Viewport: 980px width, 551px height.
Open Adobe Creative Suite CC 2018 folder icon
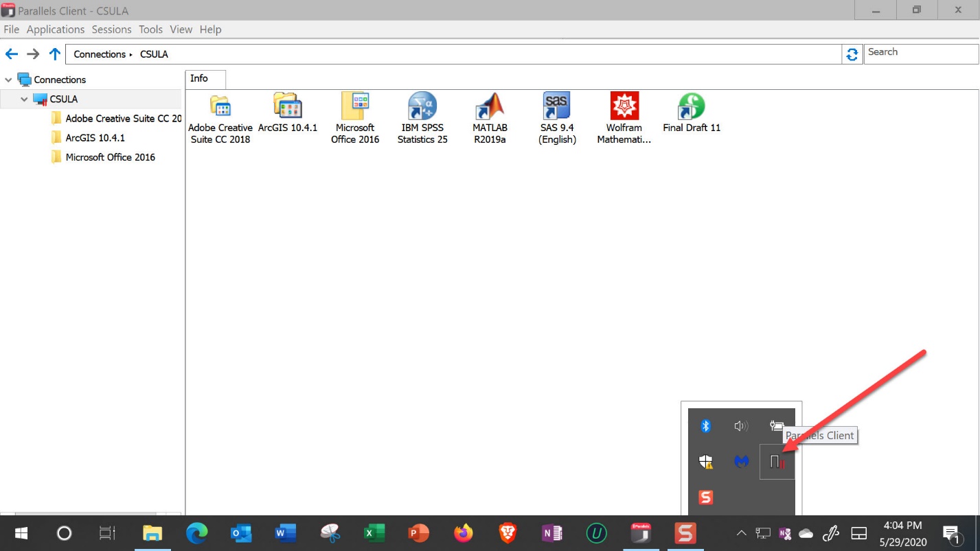click(x=220, y=107)
